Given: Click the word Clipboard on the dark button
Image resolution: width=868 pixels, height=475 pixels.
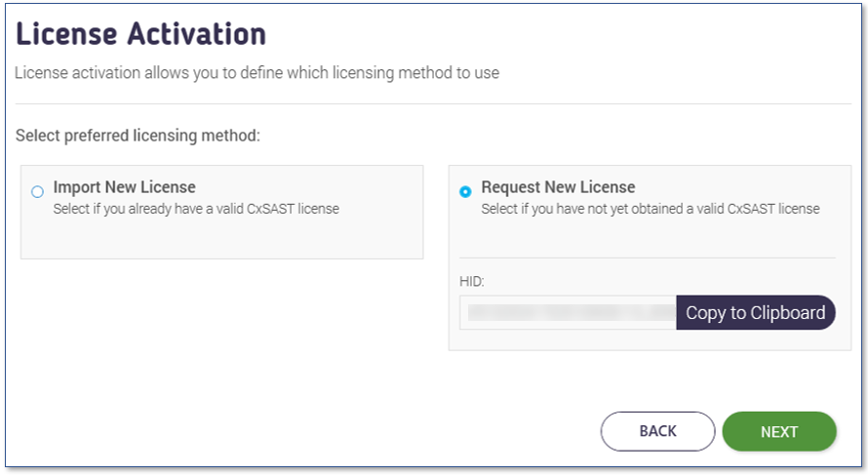Looking at the screenshot, I should [x=788, y=313].
